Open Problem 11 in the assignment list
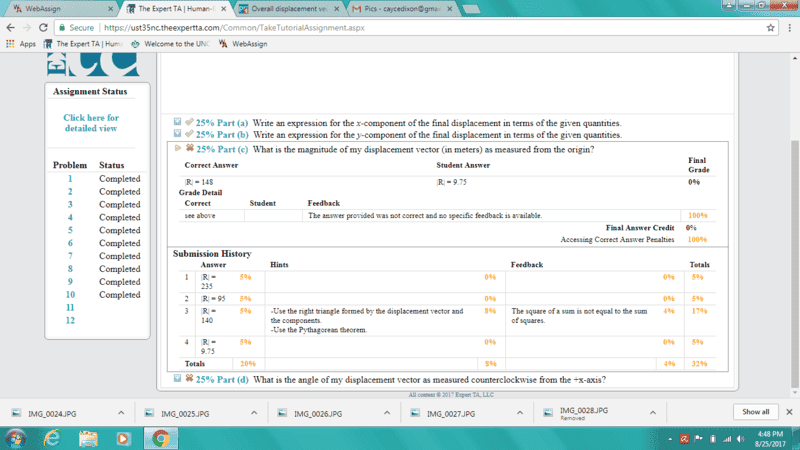800x450 pixels. coord(70,308)
